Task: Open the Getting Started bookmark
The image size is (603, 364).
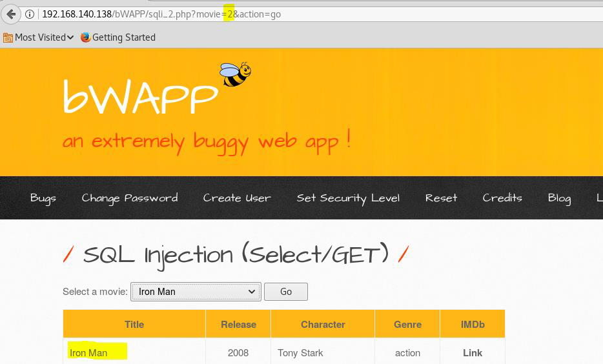Action: 123,37
